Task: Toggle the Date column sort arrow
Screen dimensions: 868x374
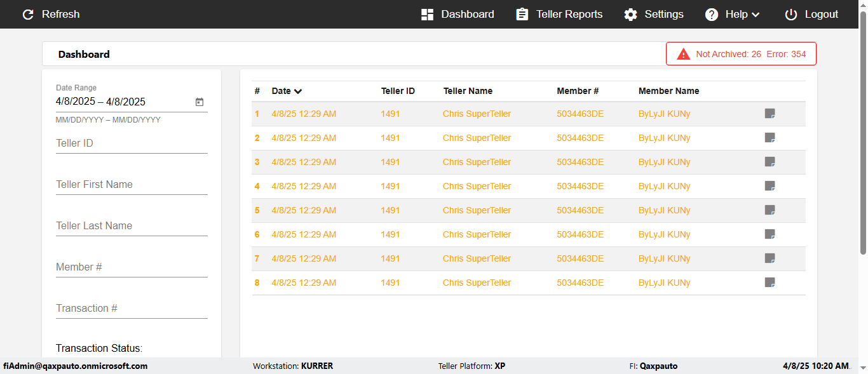Action: (x=298, y=91)
